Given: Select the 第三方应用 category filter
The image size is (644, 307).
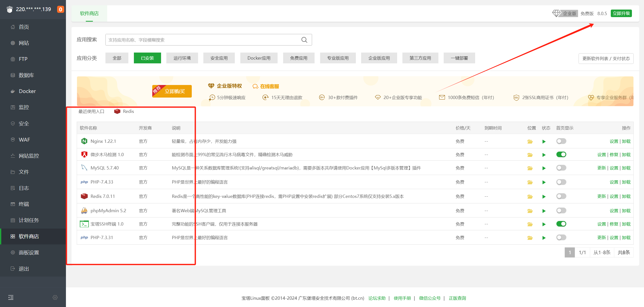Looking at the screenshot, I should coord(420,58).
